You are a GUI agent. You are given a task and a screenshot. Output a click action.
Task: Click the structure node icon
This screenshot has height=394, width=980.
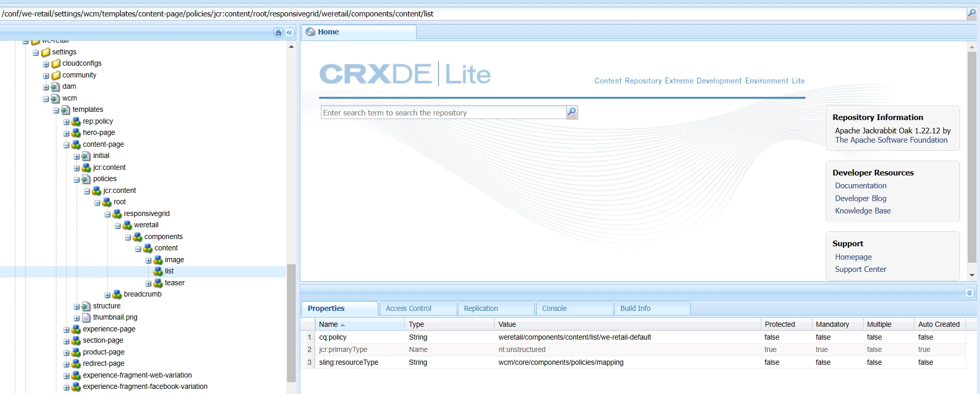(86, 306)
